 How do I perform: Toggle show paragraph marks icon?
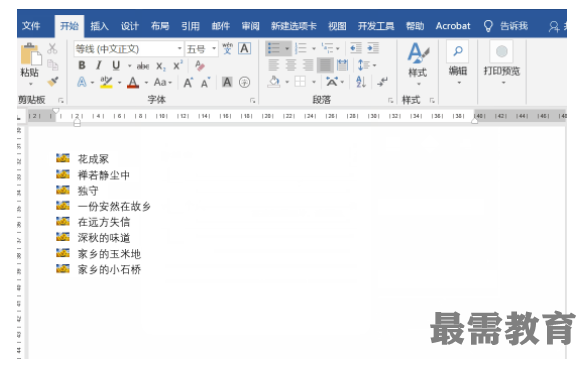[382, 82]
